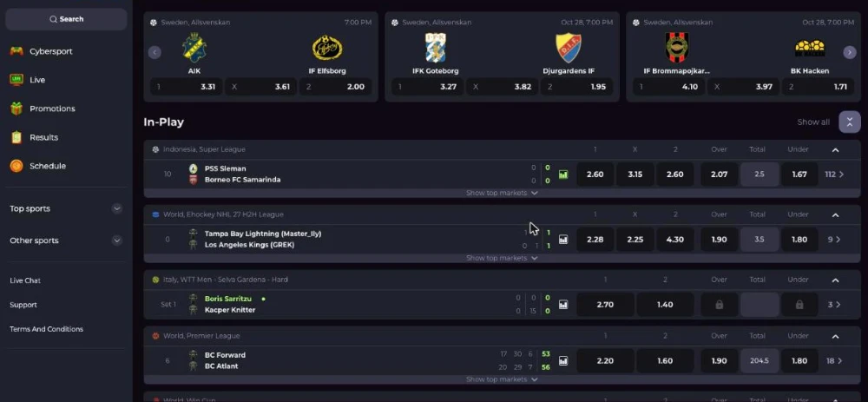Open stats icon for Tampa Bay Lightning match
The image size is (868, 402).
(x=563, y=240)
